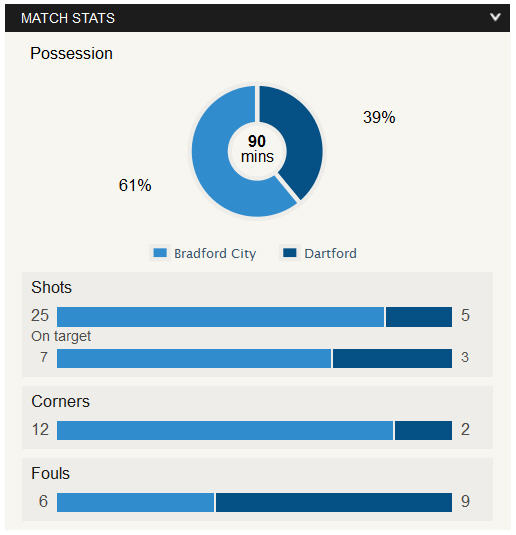This screenshot has width=516, height=535.
Task: Click Dartford's 2 corners bar segment
Action: tap(424, 430)
